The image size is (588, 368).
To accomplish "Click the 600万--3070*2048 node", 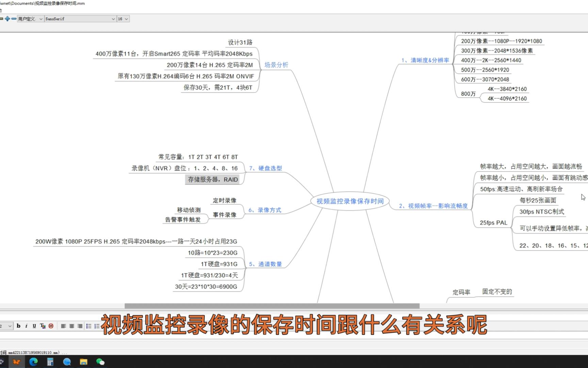I will pos(485,79).
